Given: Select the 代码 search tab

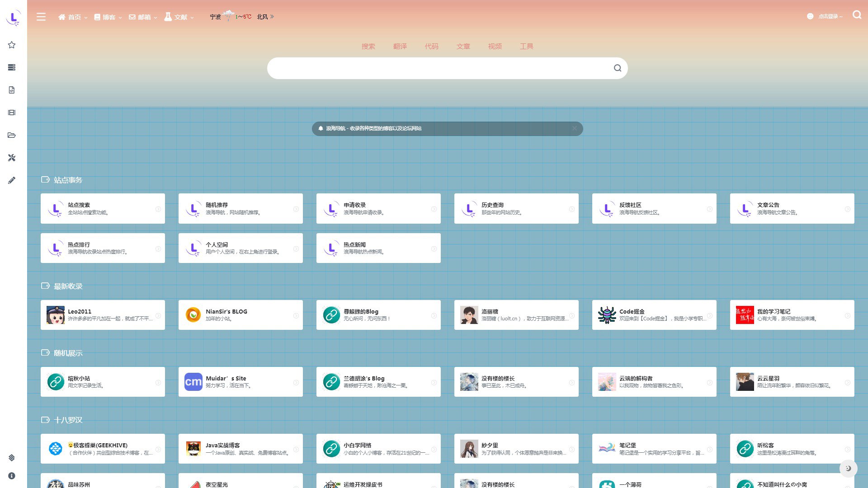Looking at the screenshot, I should point(431,46).
